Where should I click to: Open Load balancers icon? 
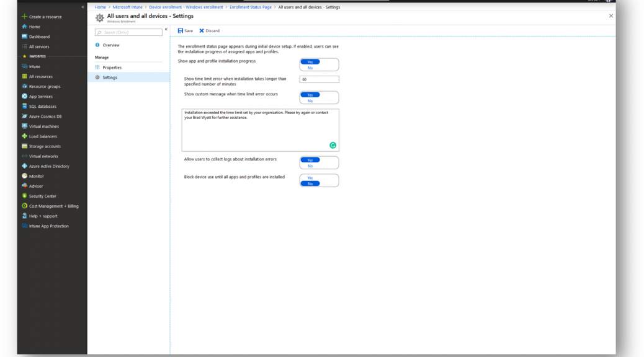(24, 136)
